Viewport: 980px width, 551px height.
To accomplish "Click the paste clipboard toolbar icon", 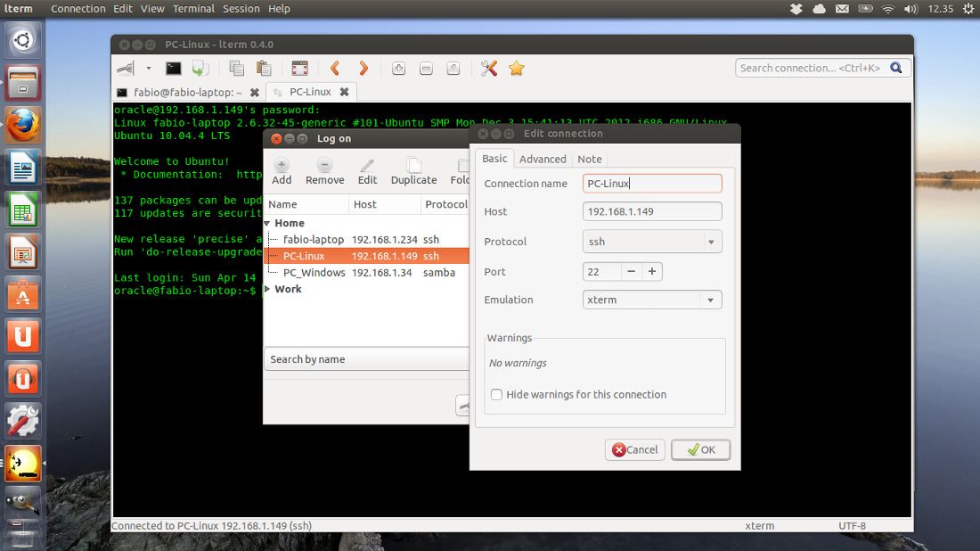I will coord(264,69).
